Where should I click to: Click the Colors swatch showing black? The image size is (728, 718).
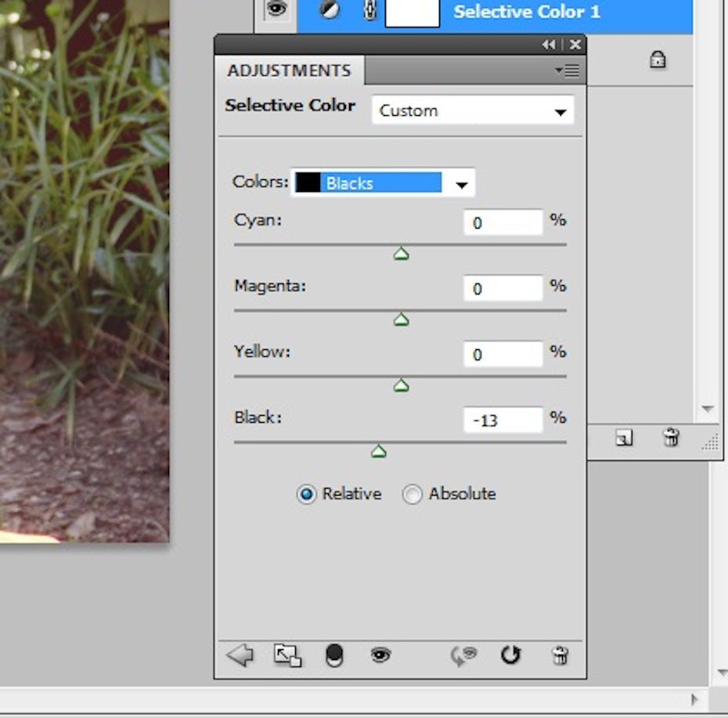(308, 182)
